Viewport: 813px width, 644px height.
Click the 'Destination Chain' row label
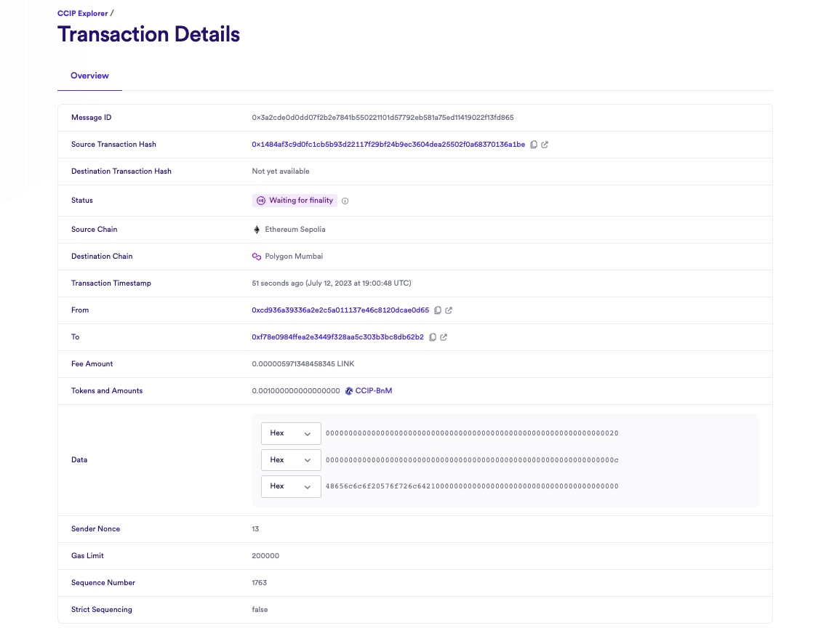[x=102, y=257]
